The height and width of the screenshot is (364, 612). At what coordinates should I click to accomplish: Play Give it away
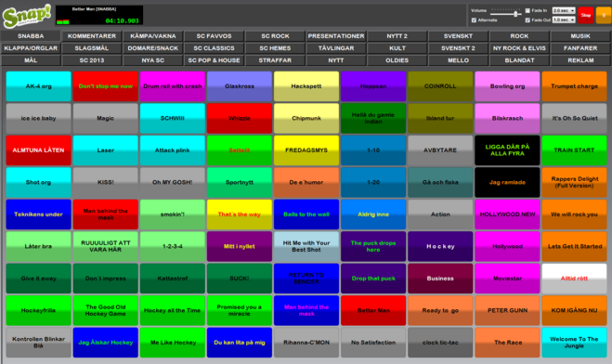tap(39, 279)
